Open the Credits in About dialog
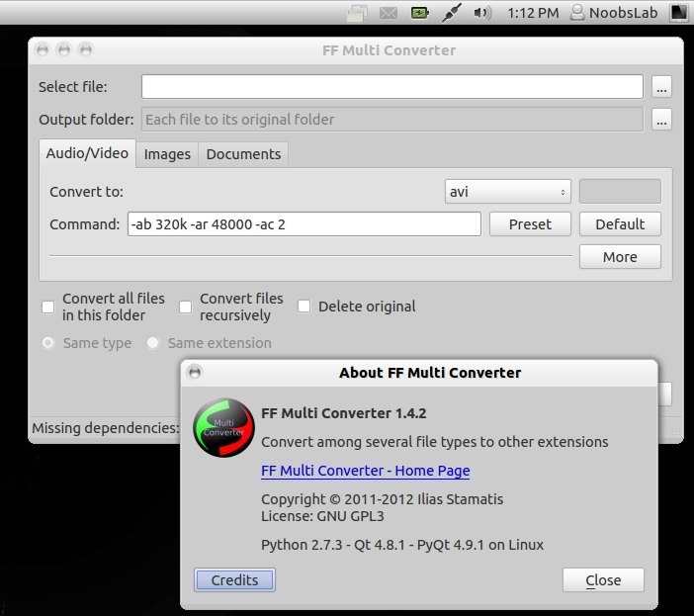The image size is (694, 616). tap(234, 580)
